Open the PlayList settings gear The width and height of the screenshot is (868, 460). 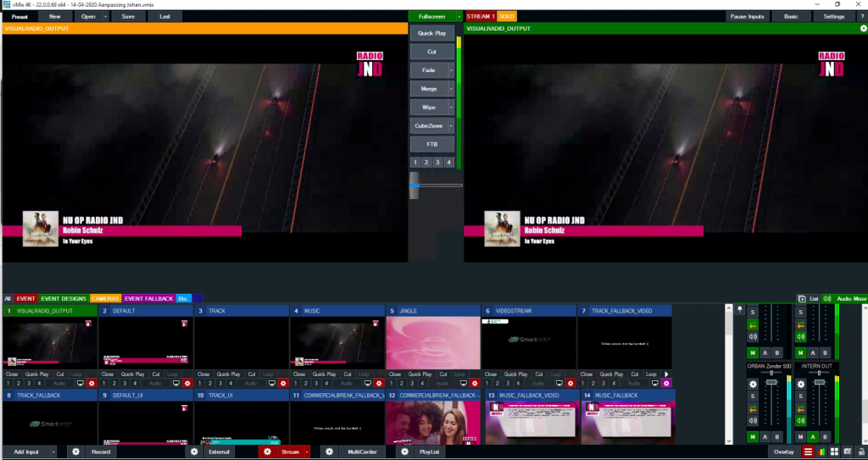(x=404, y=452)
